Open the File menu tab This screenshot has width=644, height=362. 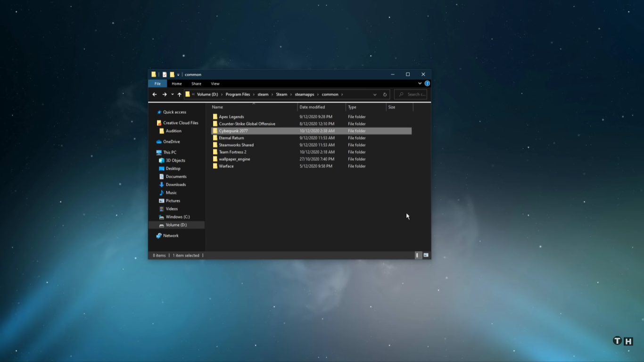coord(157,83)
